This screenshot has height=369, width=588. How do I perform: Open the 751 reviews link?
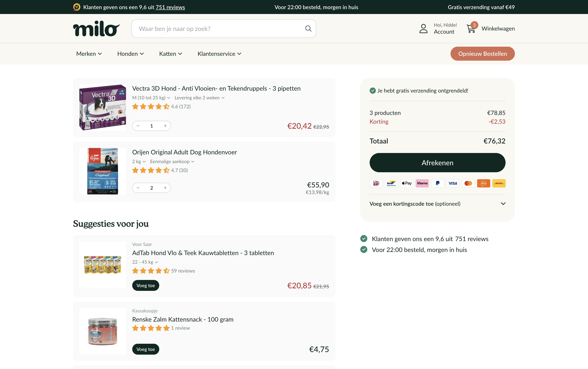[170, 7]
